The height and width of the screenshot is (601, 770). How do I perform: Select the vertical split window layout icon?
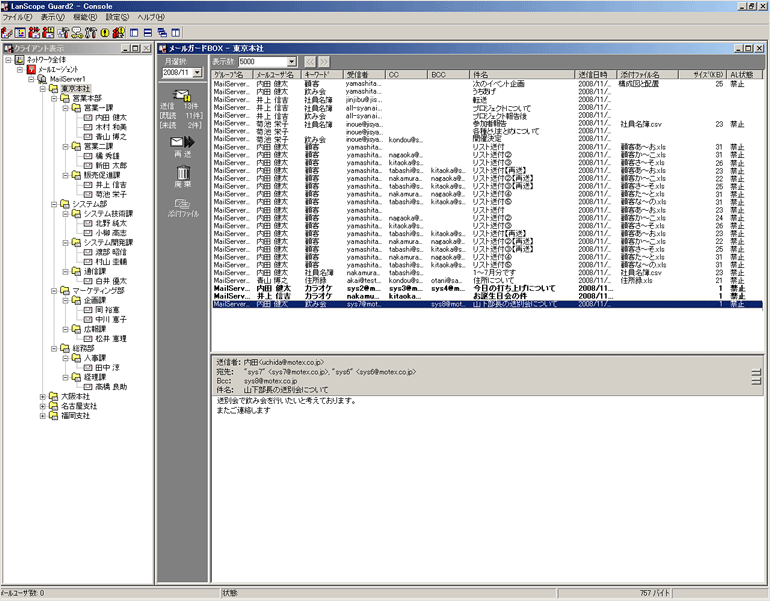[134, 33]
